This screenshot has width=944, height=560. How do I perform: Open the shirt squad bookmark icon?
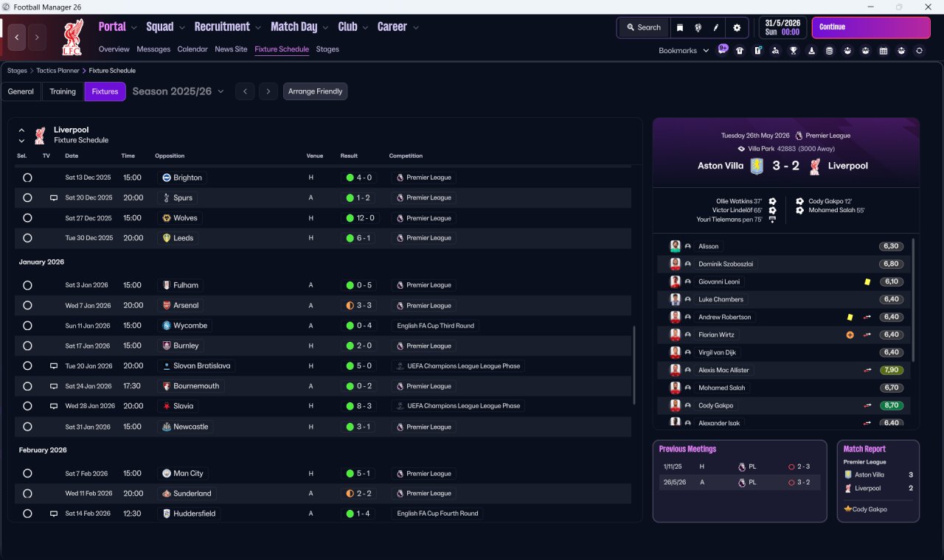coord(740,51)
